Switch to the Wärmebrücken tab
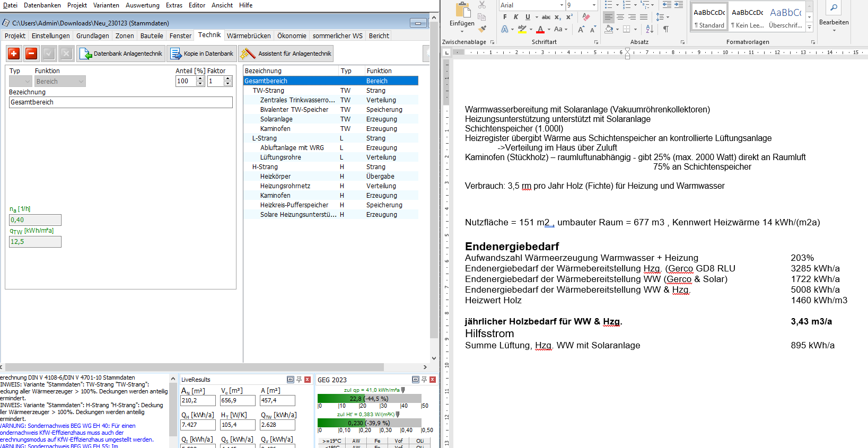 click(x=249, y=36)
